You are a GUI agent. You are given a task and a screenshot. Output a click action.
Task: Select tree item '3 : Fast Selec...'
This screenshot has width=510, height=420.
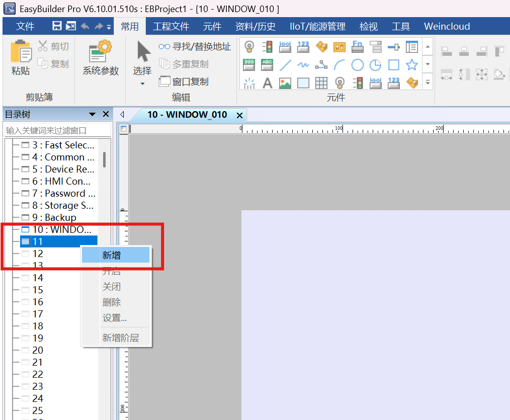point(58,145)
